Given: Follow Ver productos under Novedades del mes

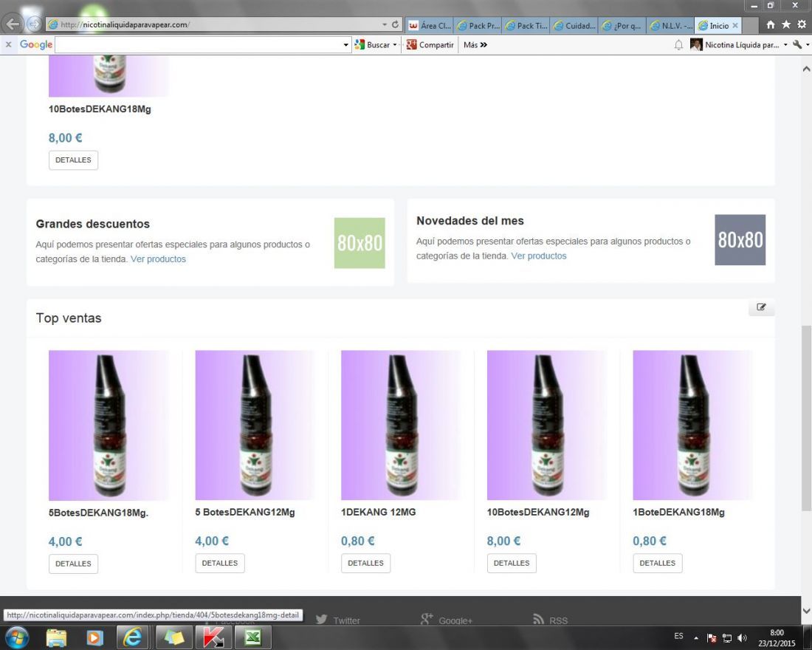Looking at the screenshot, I should click(539, 256).
